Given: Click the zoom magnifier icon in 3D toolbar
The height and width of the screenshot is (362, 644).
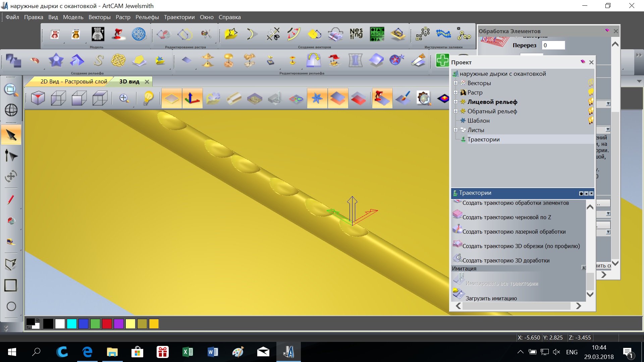Looking at the screenshot, I should coord(124,98).
